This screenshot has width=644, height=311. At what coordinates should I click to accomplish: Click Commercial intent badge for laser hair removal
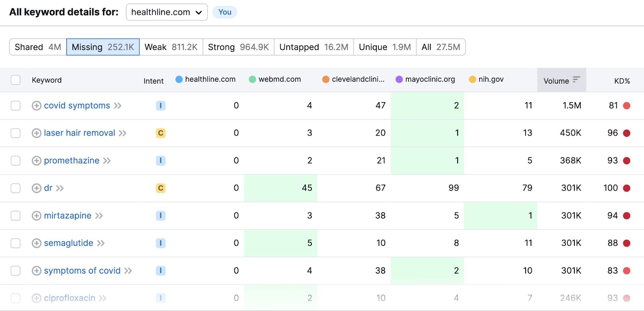pos(161,133)
